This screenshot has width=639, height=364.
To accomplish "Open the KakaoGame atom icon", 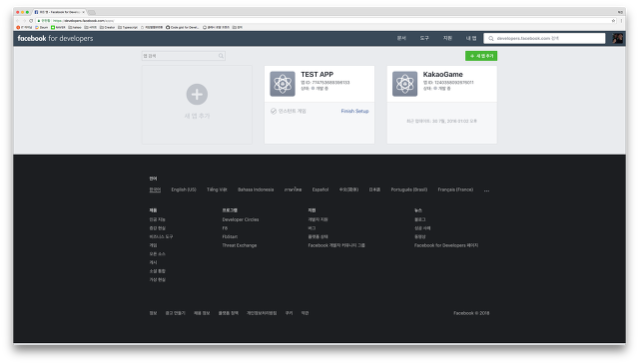I will [x=404, y=84].
